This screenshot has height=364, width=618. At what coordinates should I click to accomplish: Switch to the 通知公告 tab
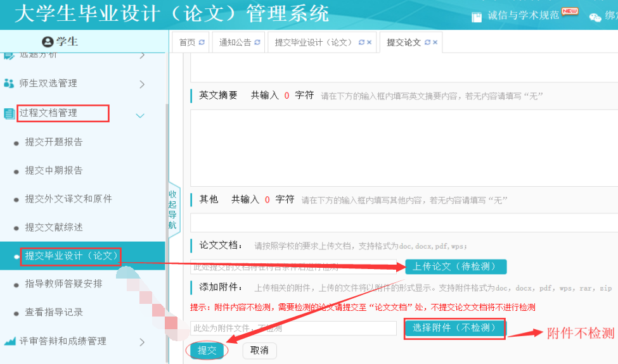(x=235, y=42)
